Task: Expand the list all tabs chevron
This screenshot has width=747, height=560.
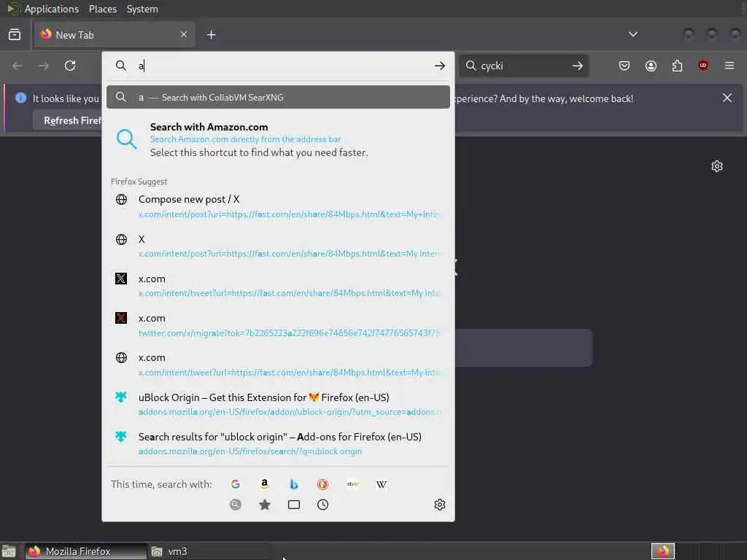Action: click(632, 34)
